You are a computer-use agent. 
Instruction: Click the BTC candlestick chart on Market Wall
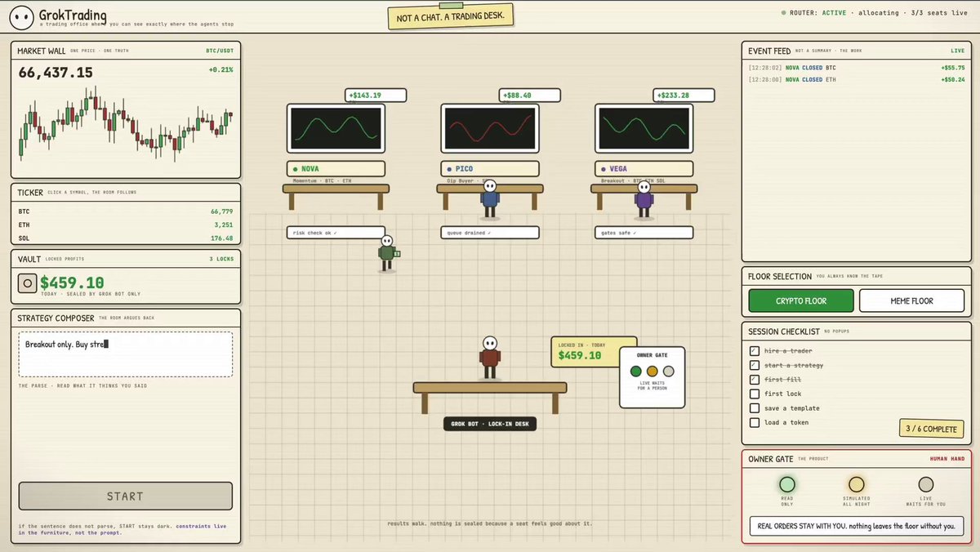tap(125, 124)
